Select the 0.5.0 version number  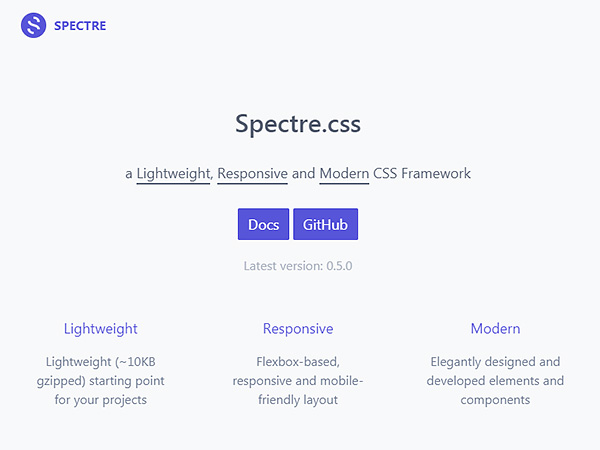[x=339, y=266]
